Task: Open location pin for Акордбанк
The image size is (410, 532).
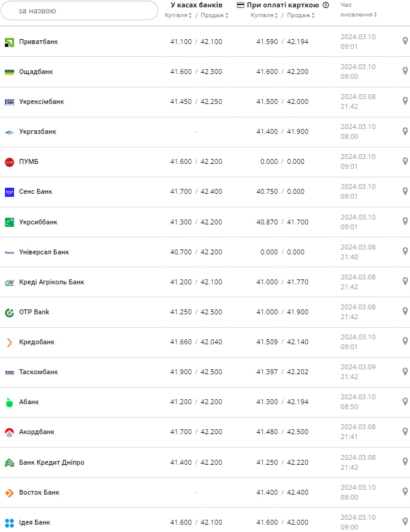Action: tap(405, 432)
